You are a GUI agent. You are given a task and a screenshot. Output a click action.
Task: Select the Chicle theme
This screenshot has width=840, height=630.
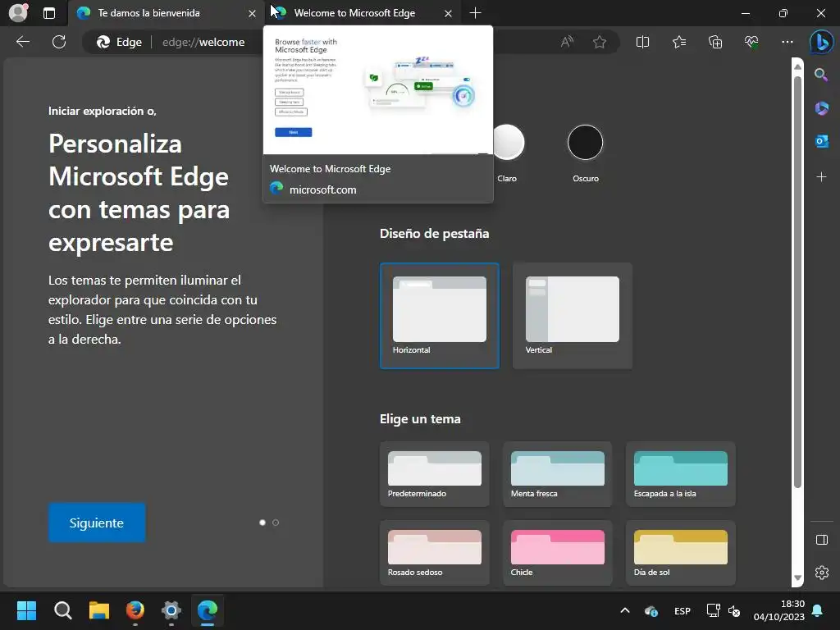(558, 553)
